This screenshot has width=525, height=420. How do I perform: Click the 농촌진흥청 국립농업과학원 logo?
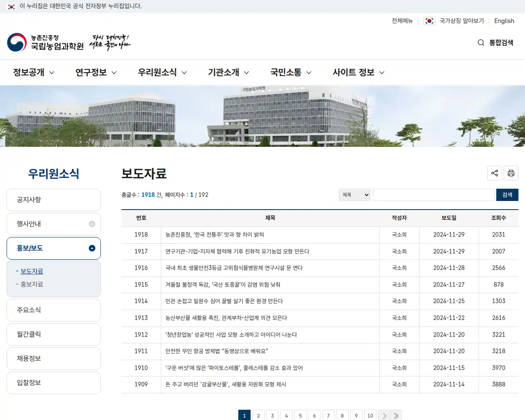tap(45, 42)
